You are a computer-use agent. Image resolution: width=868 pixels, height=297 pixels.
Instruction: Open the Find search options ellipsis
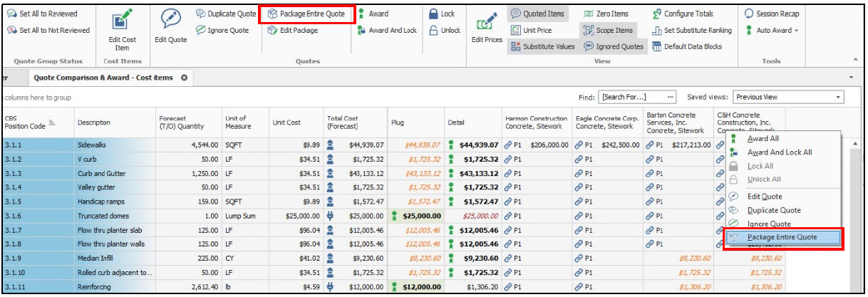(x=671, y=97)
